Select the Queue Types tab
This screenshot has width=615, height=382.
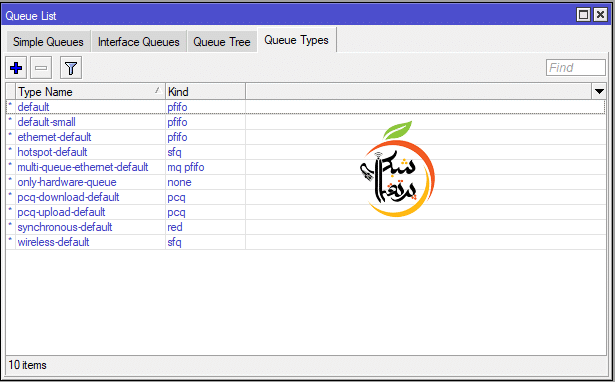click(297, 40)
